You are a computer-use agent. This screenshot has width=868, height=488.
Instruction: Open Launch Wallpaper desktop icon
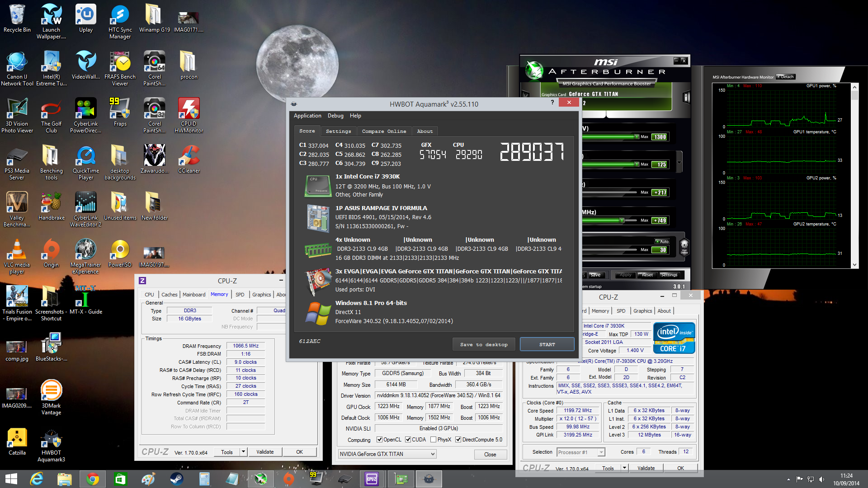[x=51, y=21]
